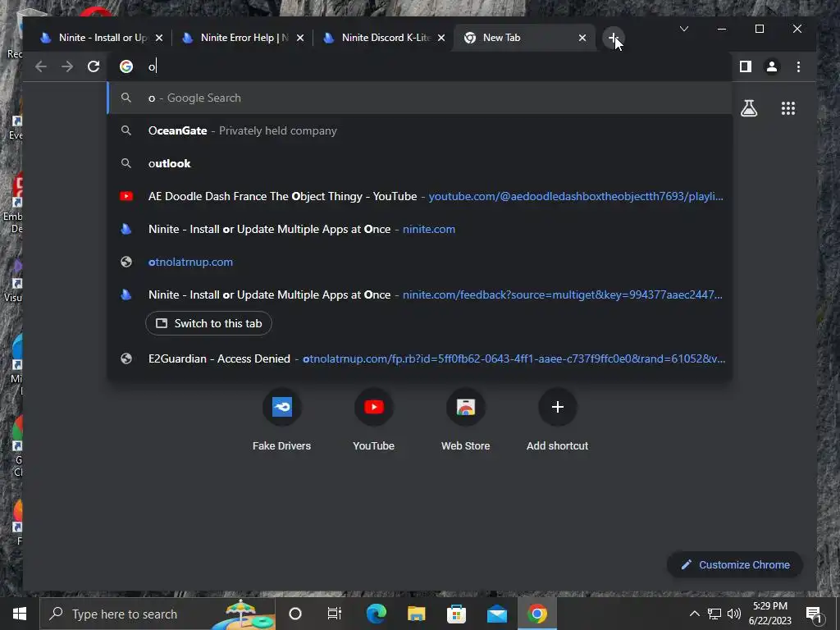Open the E2Guardian Access Denied suggestion
The height and width of the screenshot is (630, 840).
(419, 359)
